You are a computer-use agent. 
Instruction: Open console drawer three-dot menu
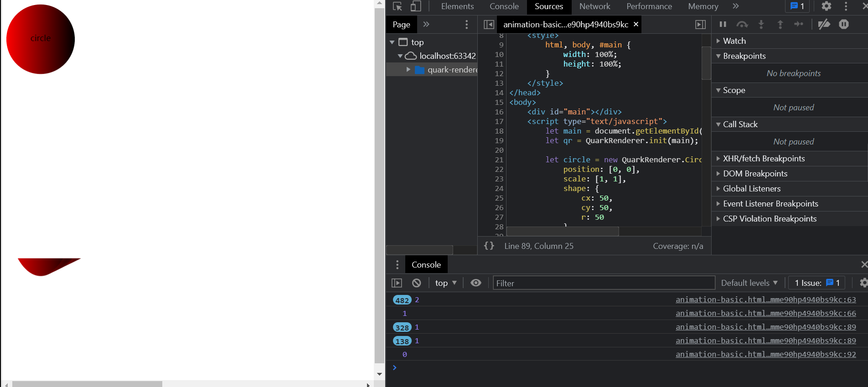[397, 264]
